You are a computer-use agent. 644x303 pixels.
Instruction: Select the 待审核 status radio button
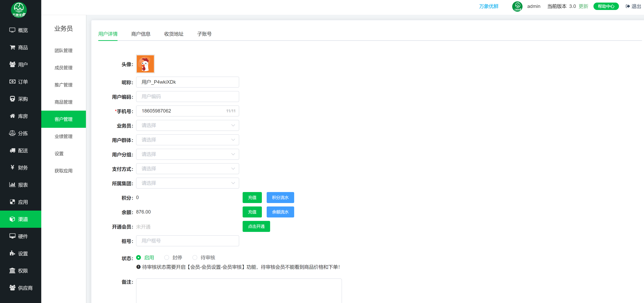[x=195, y=257]
